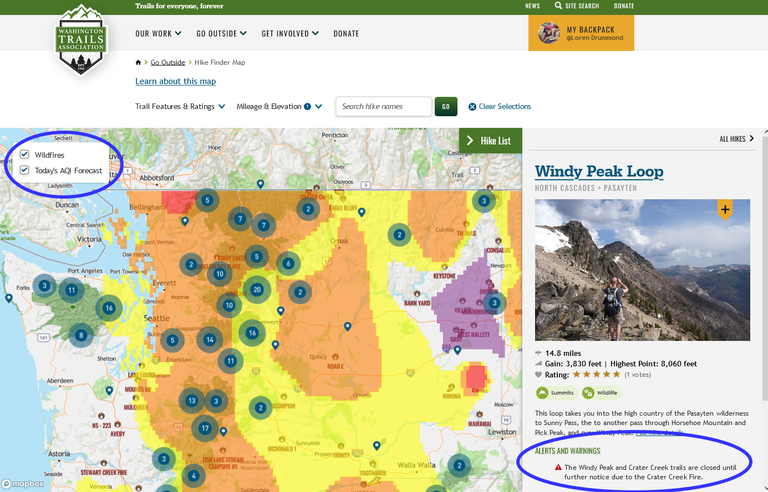
Task: Click the home icon in breadcrumb
Action: (x=138, y=62)
